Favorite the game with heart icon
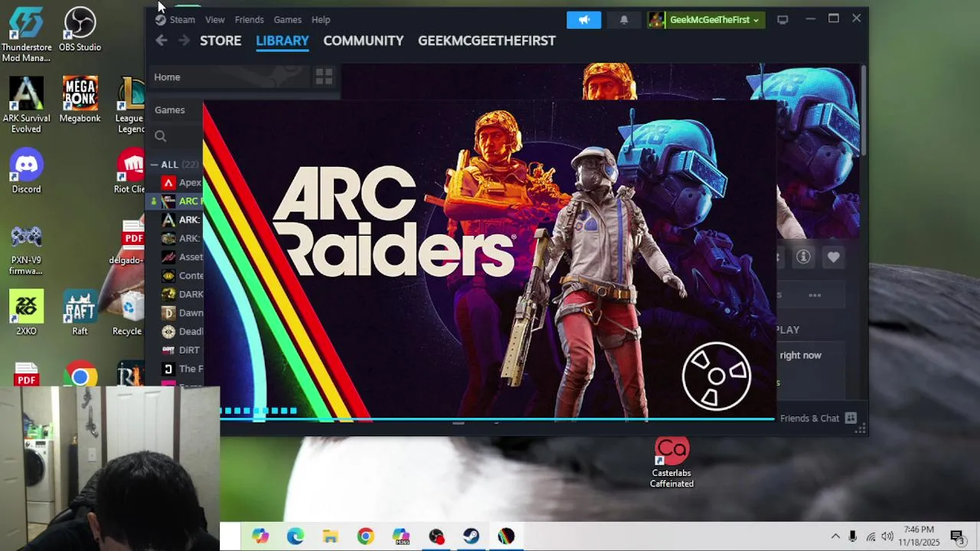This screenshot has height=551, width=980. [833, 257]
